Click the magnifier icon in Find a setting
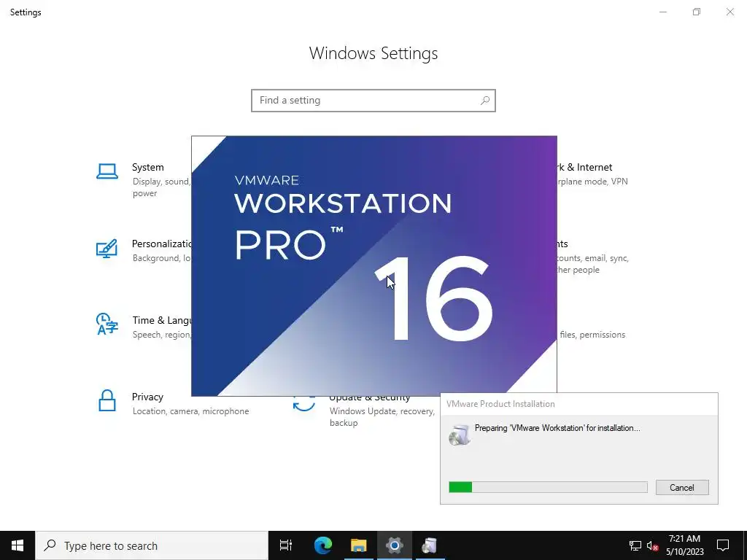 click(484, 101)
